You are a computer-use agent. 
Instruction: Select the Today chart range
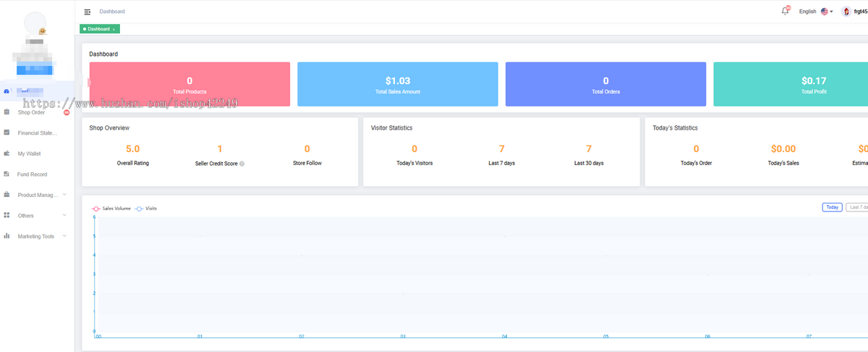pyautogui.click(x=833, y=207)
